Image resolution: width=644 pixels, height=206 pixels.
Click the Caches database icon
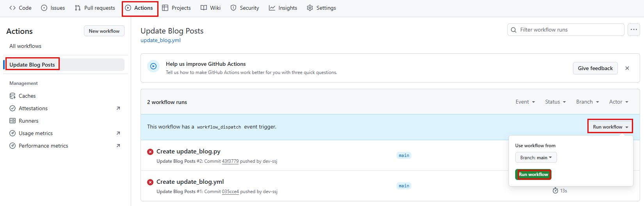12,96
